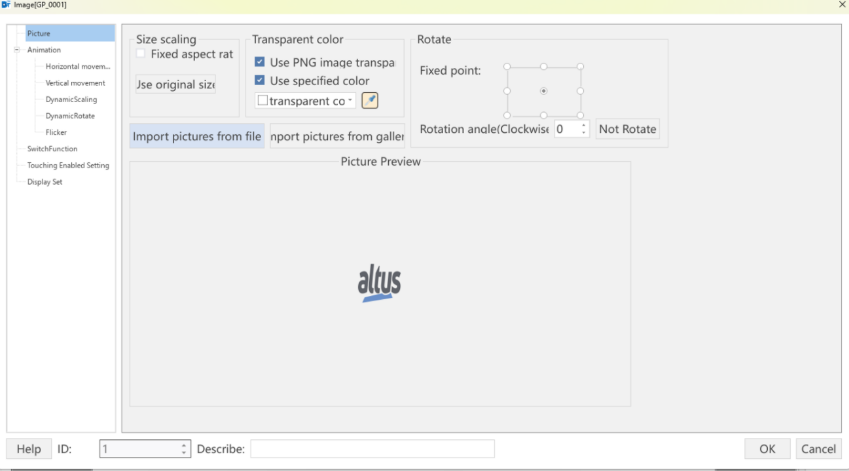
Task: Select the bottom-right fixed point
Action: (580, 115)
